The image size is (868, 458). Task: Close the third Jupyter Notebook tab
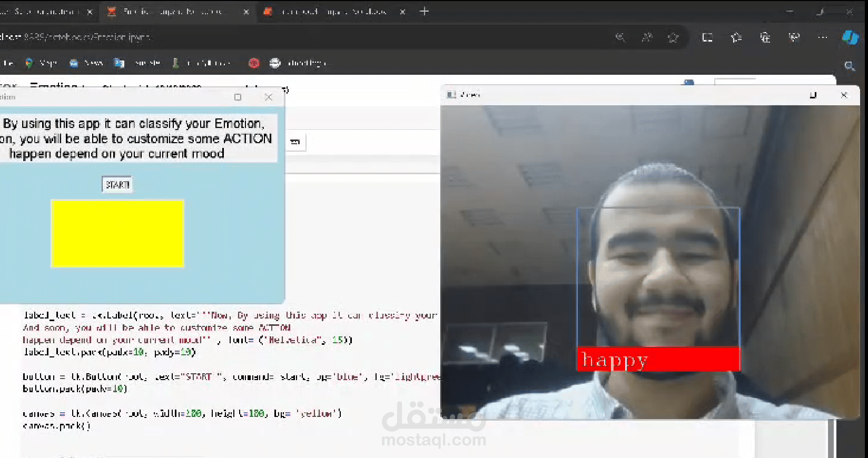402,12
